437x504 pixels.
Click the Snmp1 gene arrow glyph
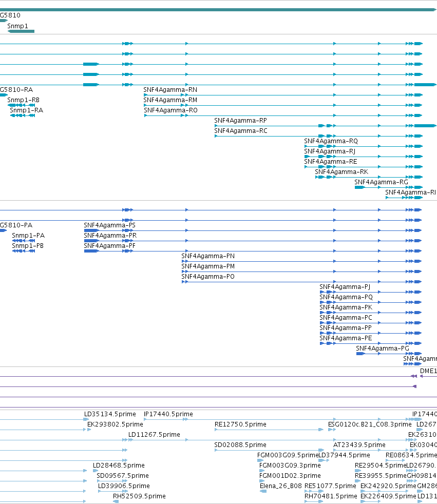[21, 31]
